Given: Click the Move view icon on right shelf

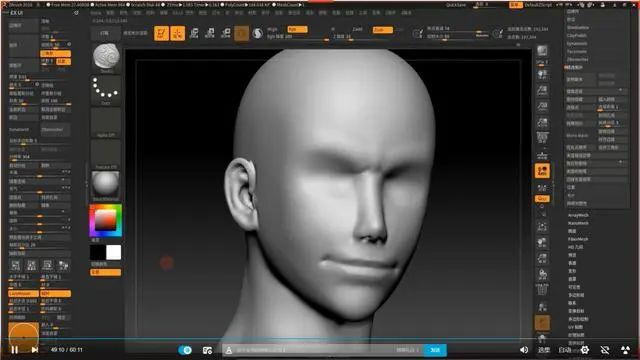Looking at the screenshot, I should pyautogui.click(x=542, y=243).
